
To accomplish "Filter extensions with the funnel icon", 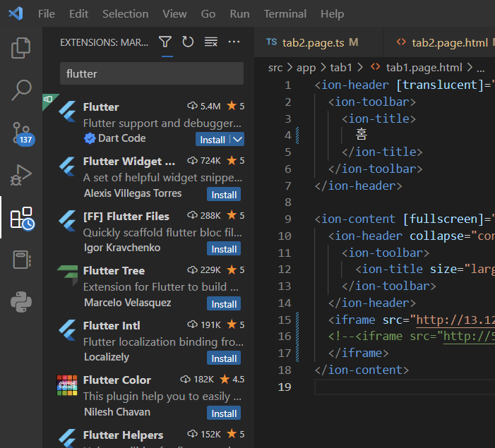I will 165,42.
